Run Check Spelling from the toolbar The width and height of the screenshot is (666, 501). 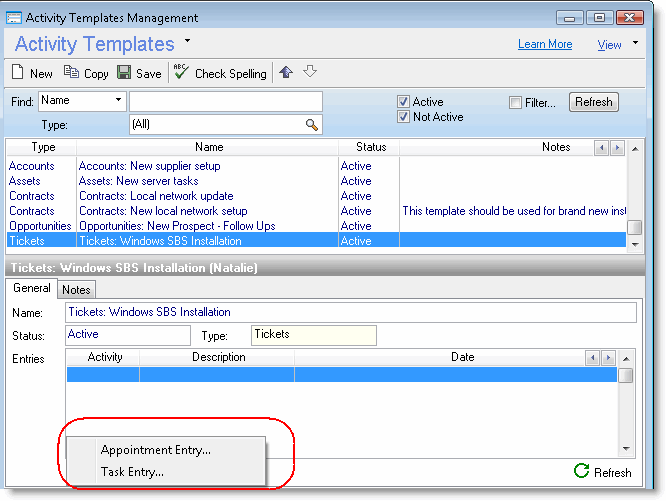[220, 73]
